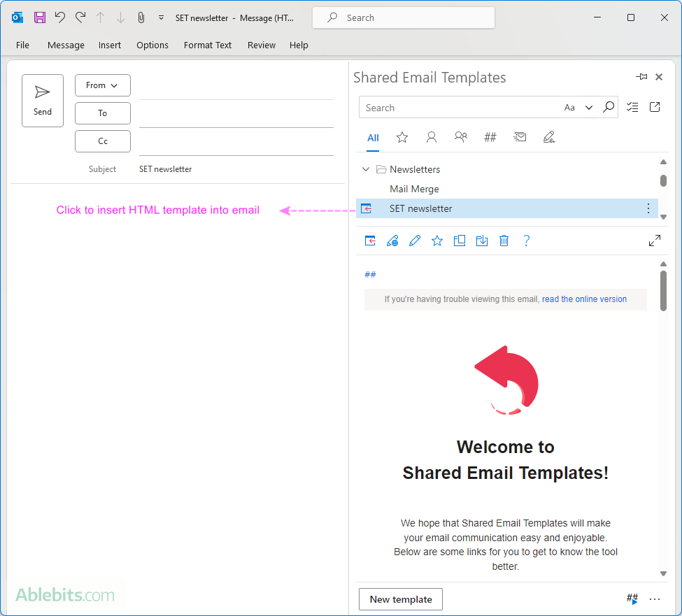
Task: Toggle match case Aa search option
Action: coord(569,108)
